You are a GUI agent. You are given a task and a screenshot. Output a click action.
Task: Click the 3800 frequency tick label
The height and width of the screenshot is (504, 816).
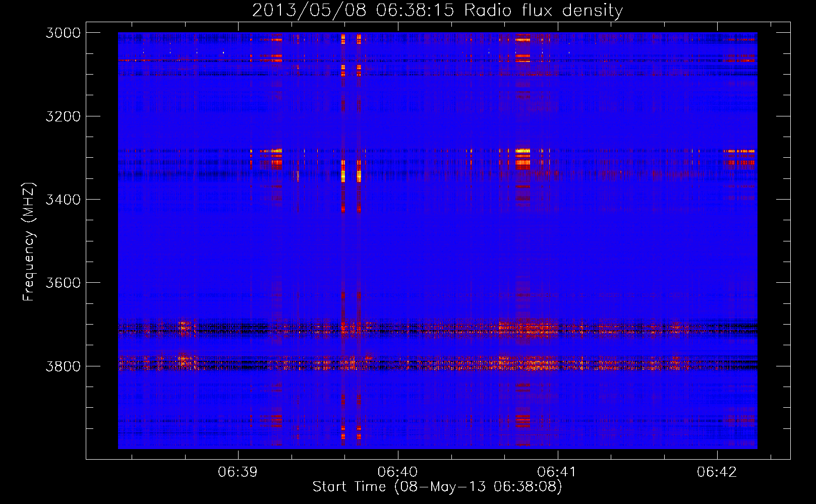point(63,366)
